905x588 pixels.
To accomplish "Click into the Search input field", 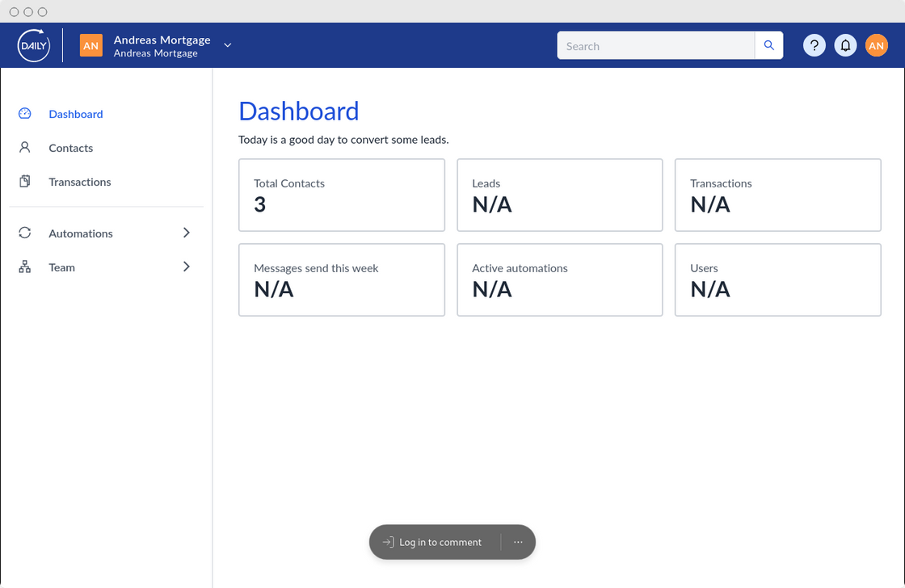I will (655, 46).
